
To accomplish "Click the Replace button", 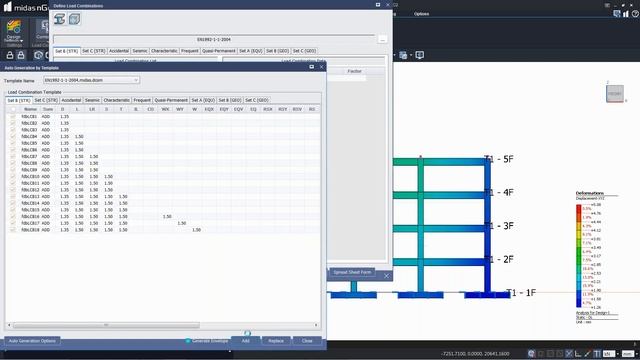I will point(276,341).
